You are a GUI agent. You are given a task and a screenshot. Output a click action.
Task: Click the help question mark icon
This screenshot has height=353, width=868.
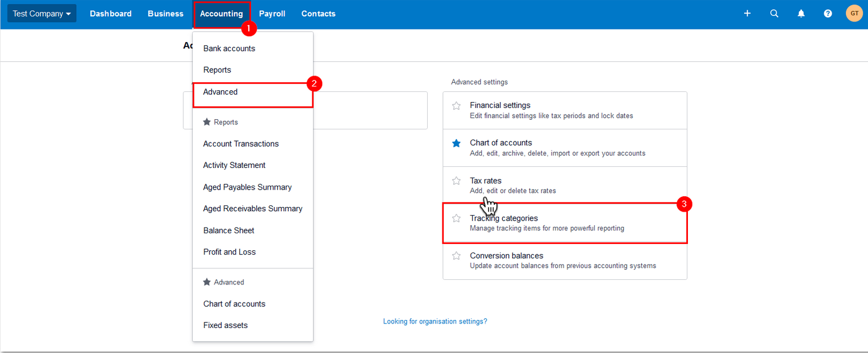pyautogui.click(x=828, y=14)
